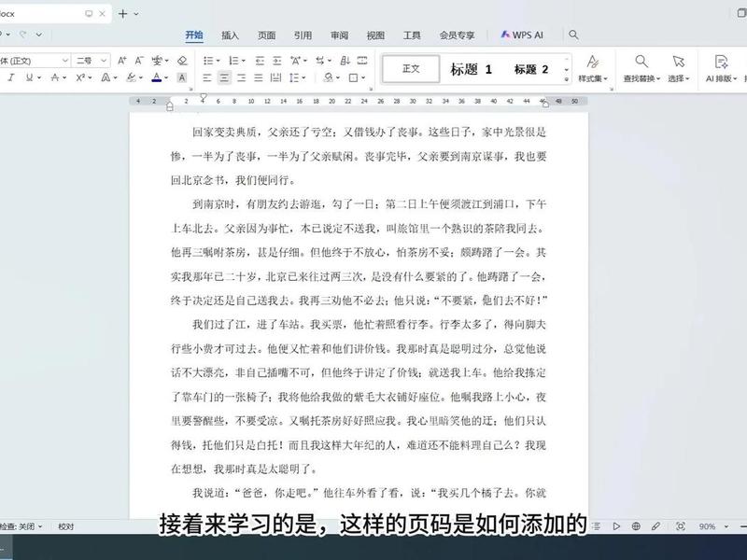Open the borders button

(353, 77)
